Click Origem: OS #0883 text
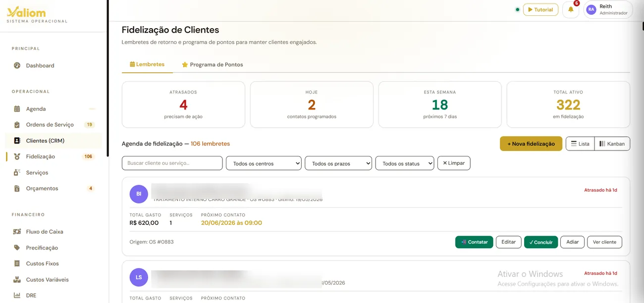The height and width of the screenshot is (303, 644). point(152,242)
